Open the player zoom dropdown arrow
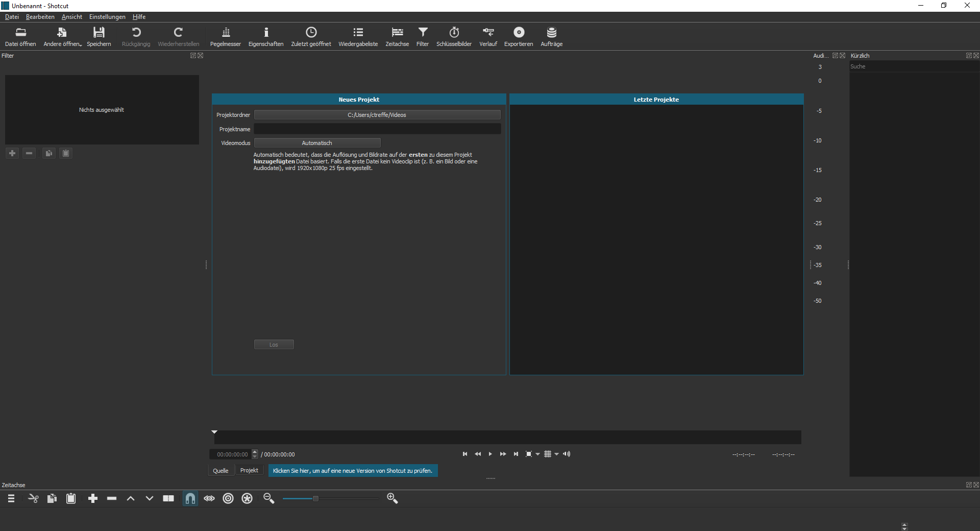This screenshot has width=980, height=531. coord(537,454)
